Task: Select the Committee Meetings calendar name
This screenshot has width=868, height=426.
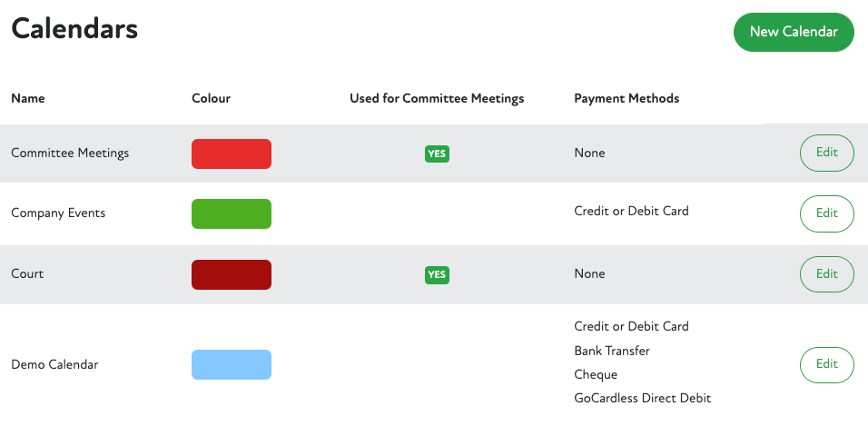Action: [70, 153]
